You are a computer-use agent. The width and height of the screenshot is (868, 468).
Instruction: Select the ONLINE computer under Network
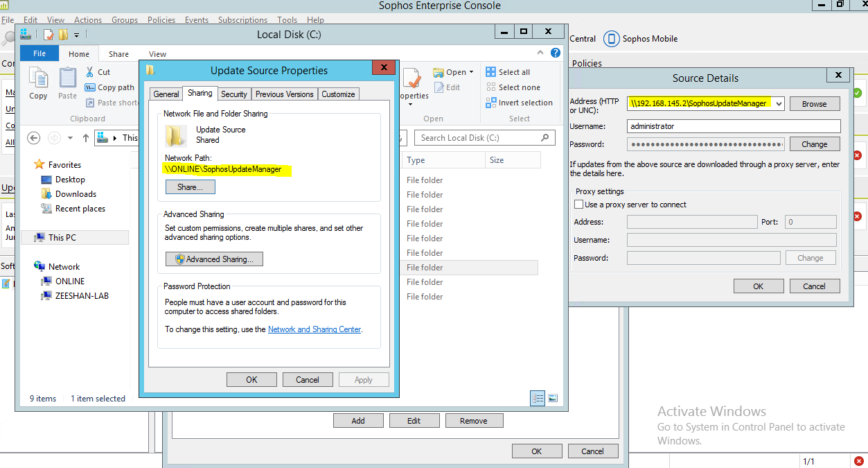point(70,281)
